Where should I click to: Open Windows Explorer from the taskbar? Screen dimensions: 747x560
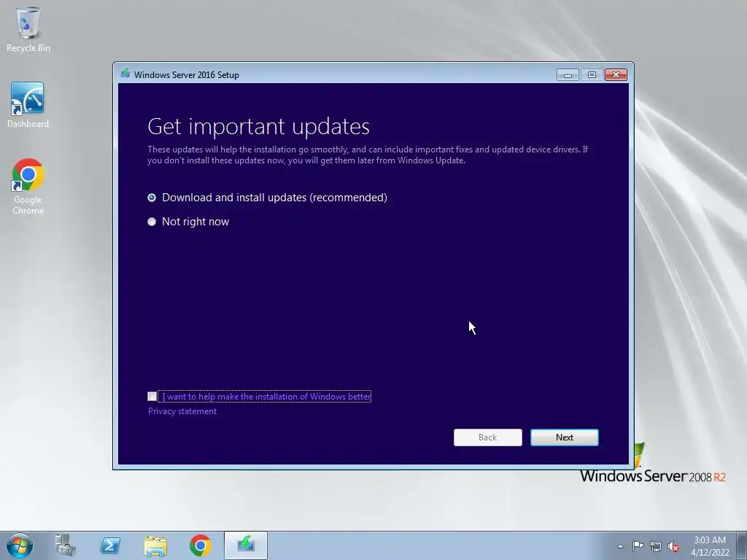tap(155, 545)
